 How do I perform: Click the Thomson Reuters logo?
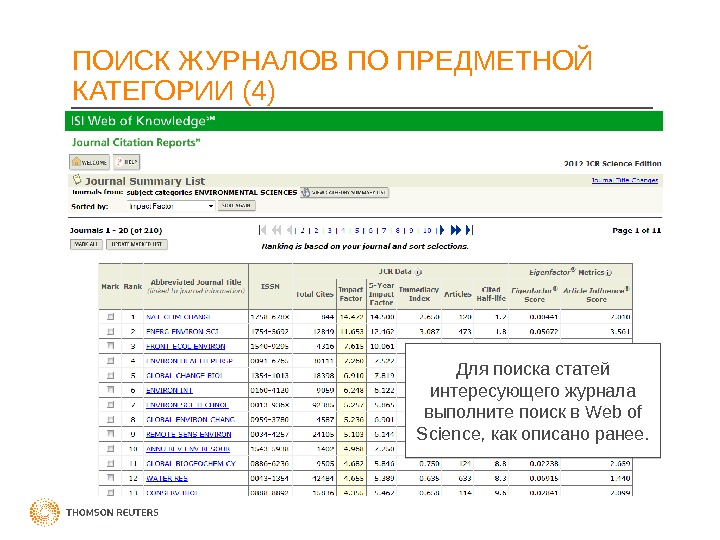pos(94,512)
